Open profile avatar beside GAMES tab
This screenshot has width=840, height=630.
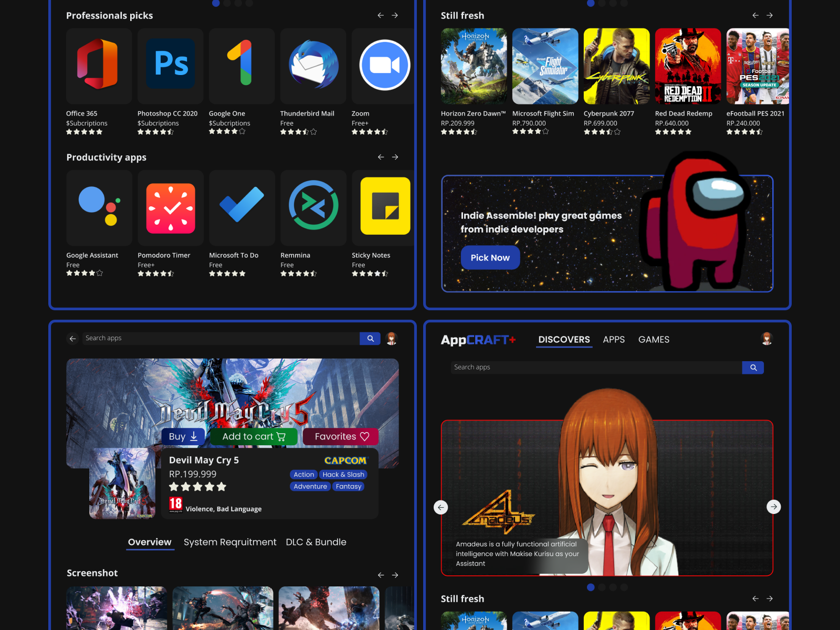(x=767, y=339)
